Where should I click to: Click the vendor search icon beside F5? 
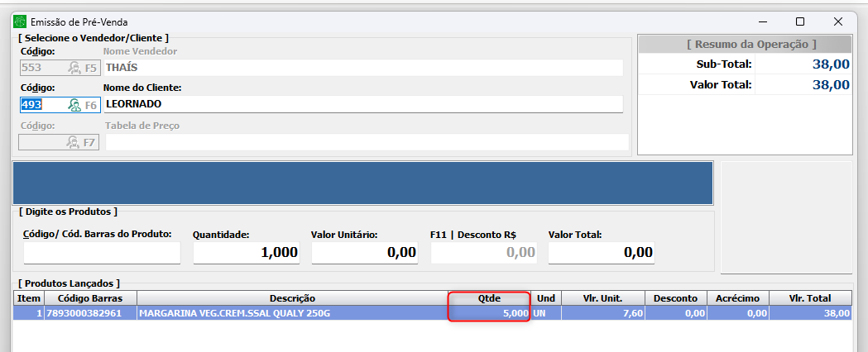pyautogui.click(x=74, y=68)
